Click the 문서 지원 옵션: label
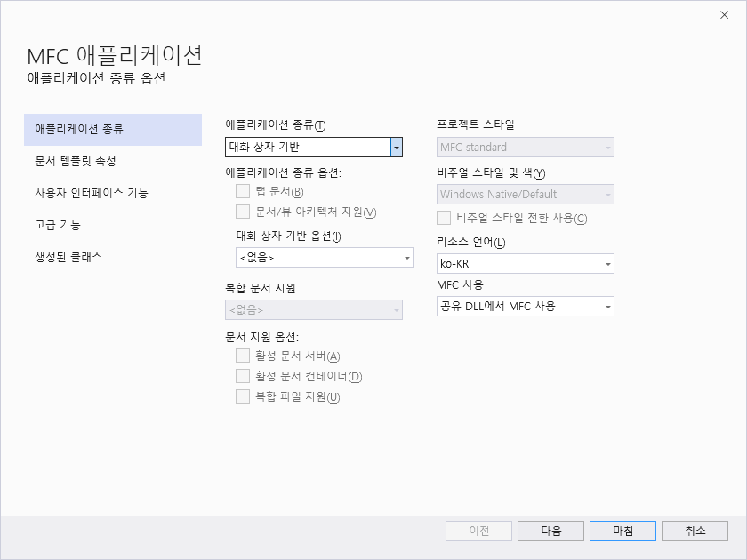The width and height of the screenshot is (747, 560). coord(262,337)
